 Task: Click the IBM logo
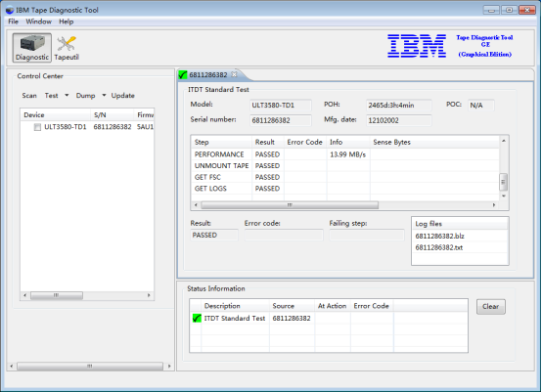[x=417, y=46]
